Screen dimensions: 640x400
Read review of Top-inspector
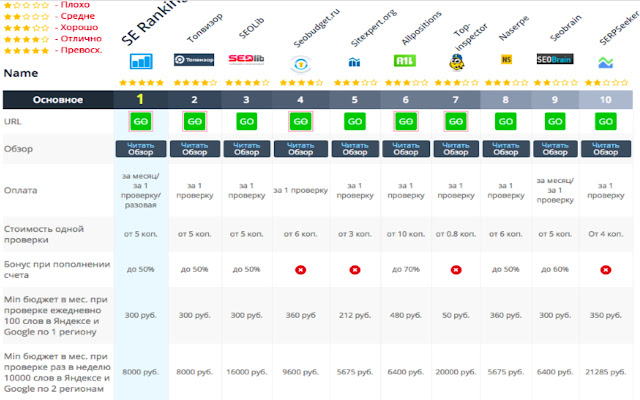pyautogui.click(x=456, y=149)
